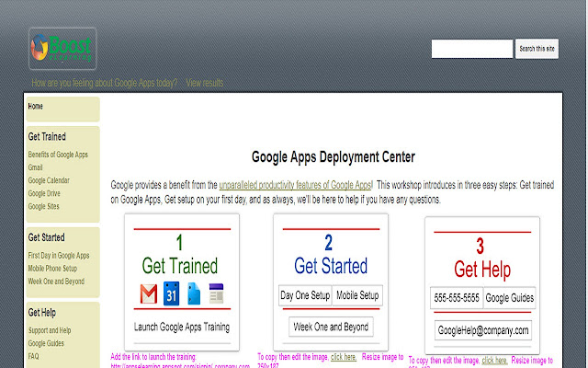Open Google Guides in the sidebar
This screenshot has width=588, height=368.
pyautogui.click(x=46, y=343)
